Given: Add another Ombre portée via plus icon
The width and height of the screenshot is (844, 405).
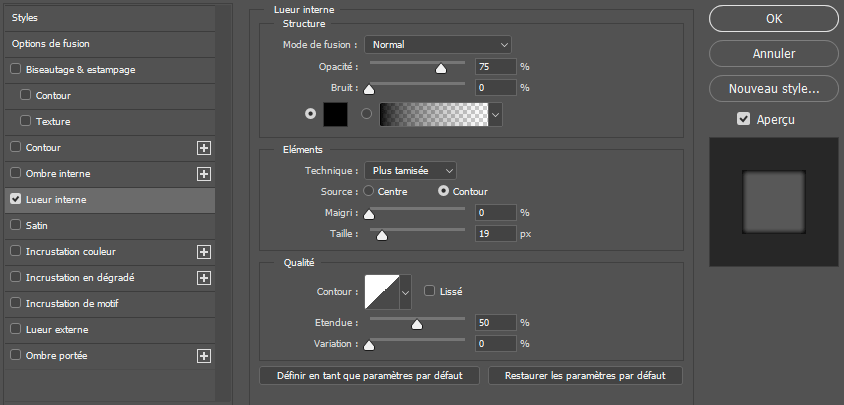Looking at the screenshot, I should [204, 356].
